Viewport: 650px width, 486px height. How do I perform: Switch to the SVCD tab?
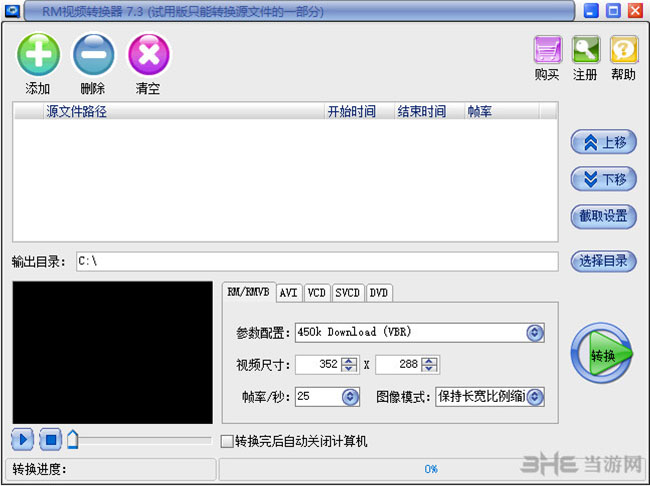[347, 293]
